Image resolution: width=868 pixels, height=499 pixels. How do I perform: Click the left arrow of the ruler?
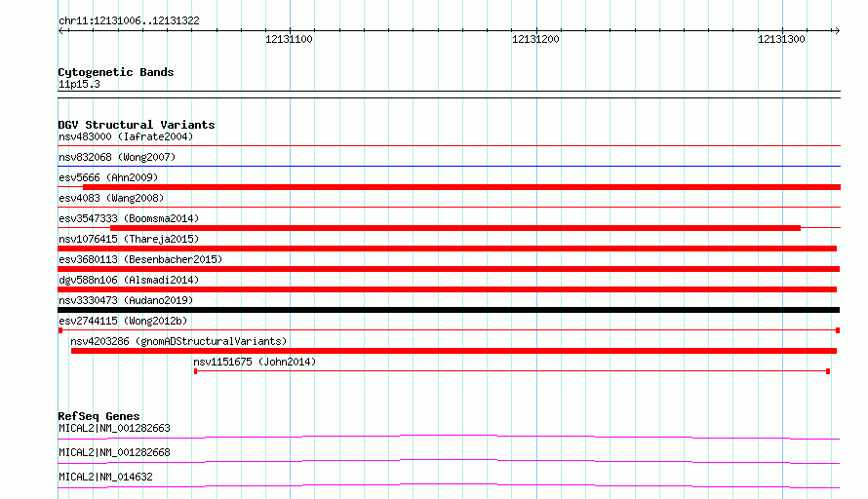tap(61, 30)
